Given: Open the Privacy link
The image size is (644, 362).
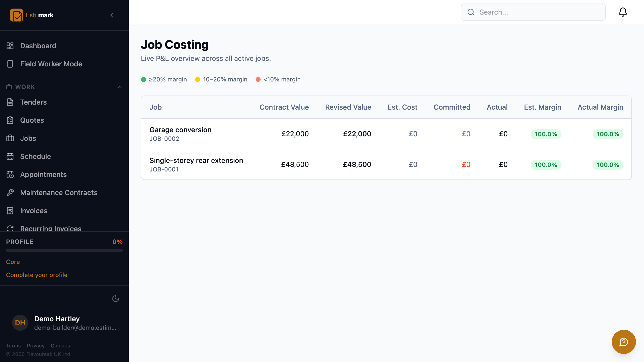Looking at the screenshot, I should coord(36,346).
